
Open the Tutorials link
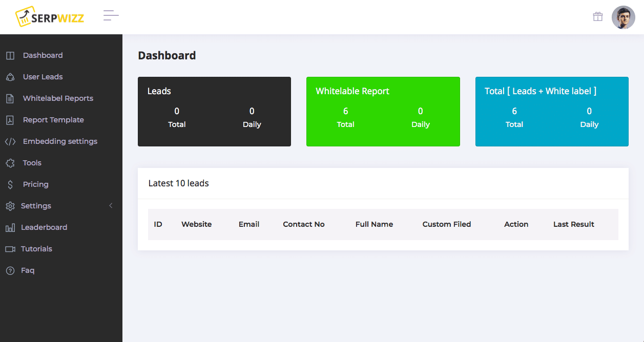pos(36,249)
